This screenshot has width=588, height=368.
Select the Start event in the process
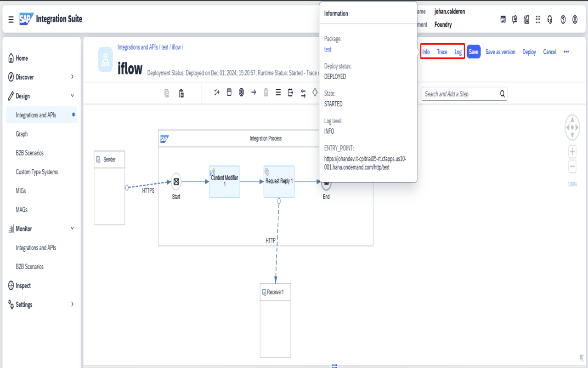pos(176,181)
